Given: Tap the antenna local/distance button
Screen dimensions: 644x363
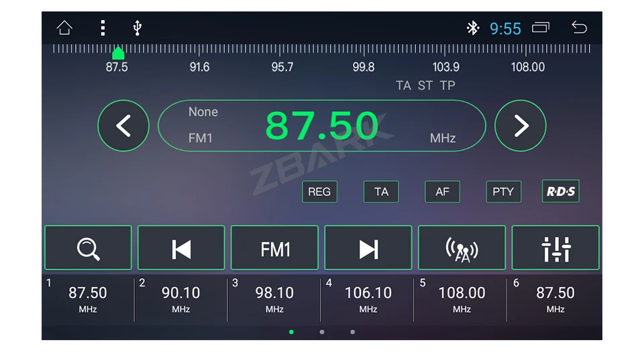Looking at the screenshot, I should 462,248.
